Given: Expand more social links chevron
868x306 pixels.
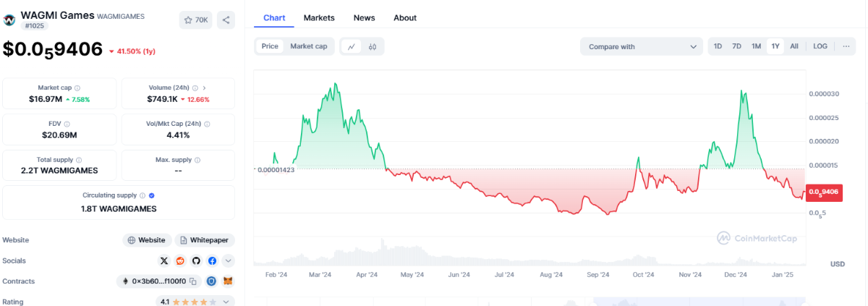Looking at the screenshot, I should point(229,260).
